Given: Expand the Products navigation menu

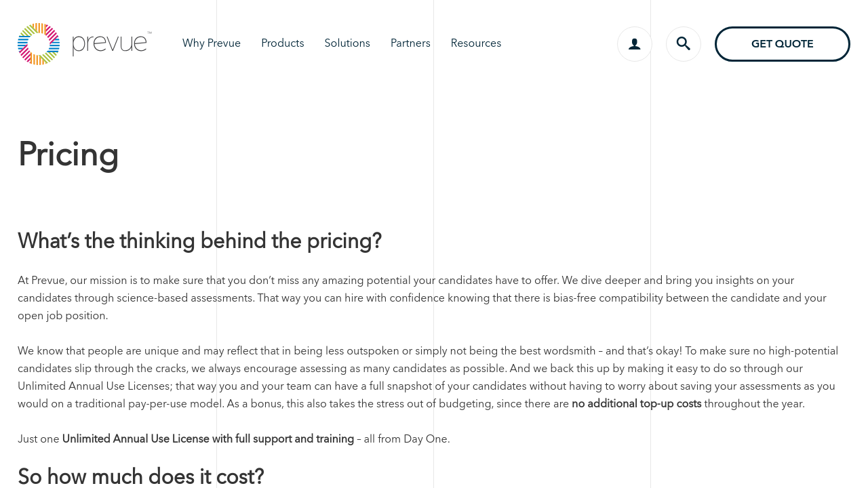Looking at the screenshot, I should [283, 43].
